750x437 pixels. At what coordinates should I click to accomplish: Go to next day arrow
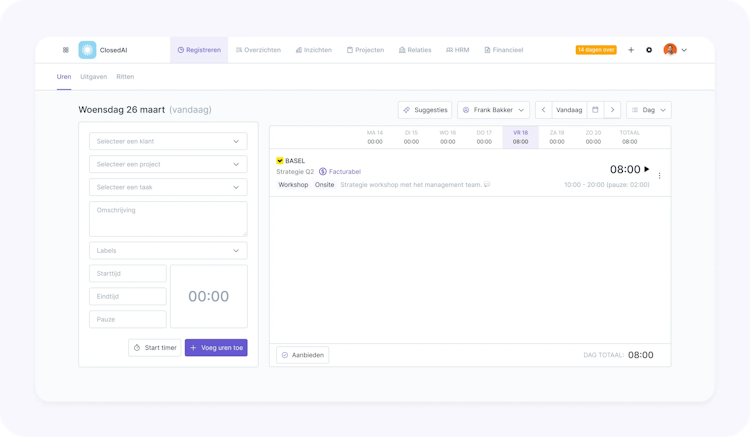click(x=612, y=110)
